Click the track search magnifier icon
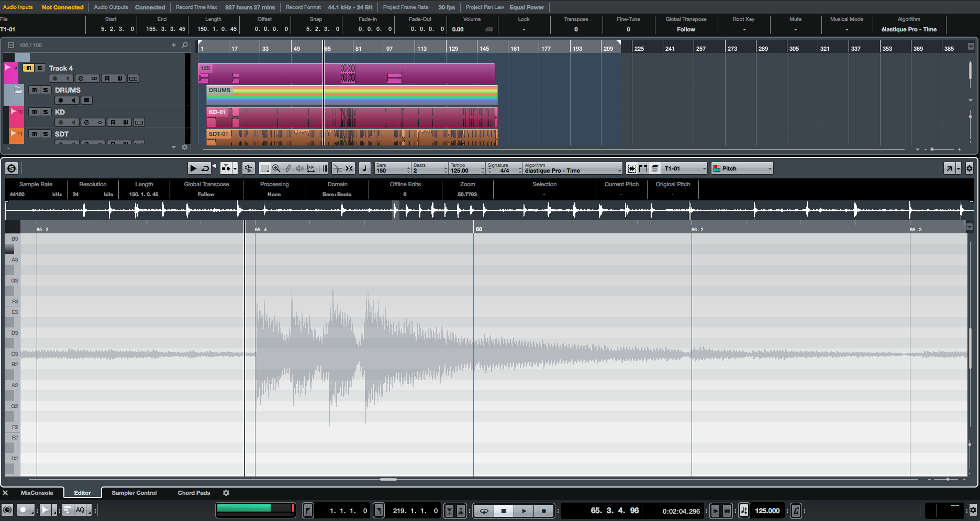This screenshot has width=980, height=521. [185, 45]
